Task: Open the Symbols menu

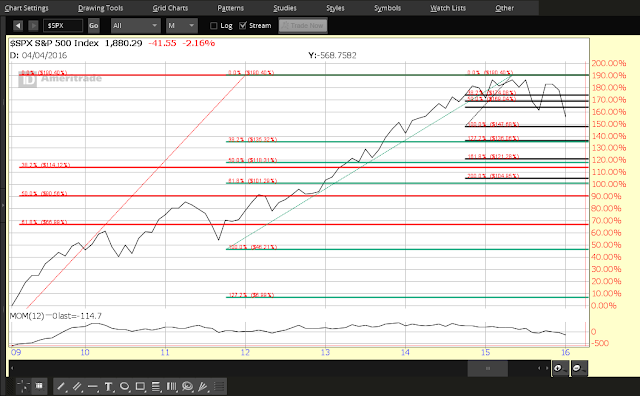Action: [x=387, y=8]
